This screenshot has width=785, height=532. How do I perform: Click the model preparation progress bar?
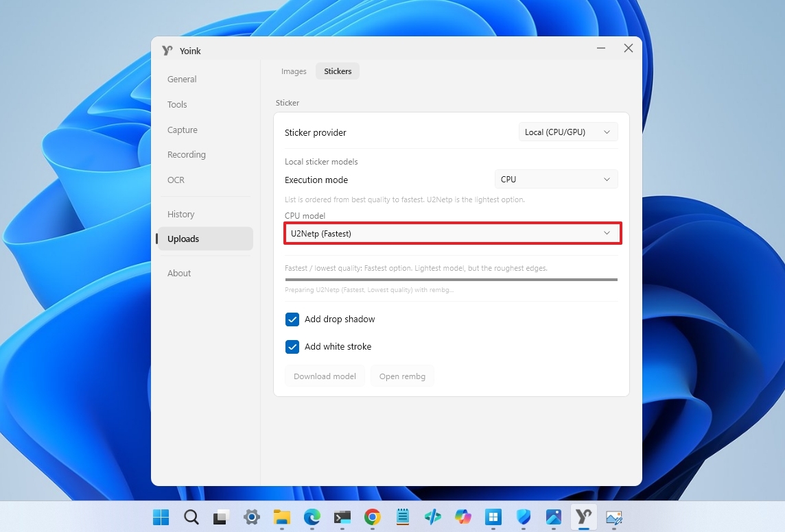click(451, 280)
